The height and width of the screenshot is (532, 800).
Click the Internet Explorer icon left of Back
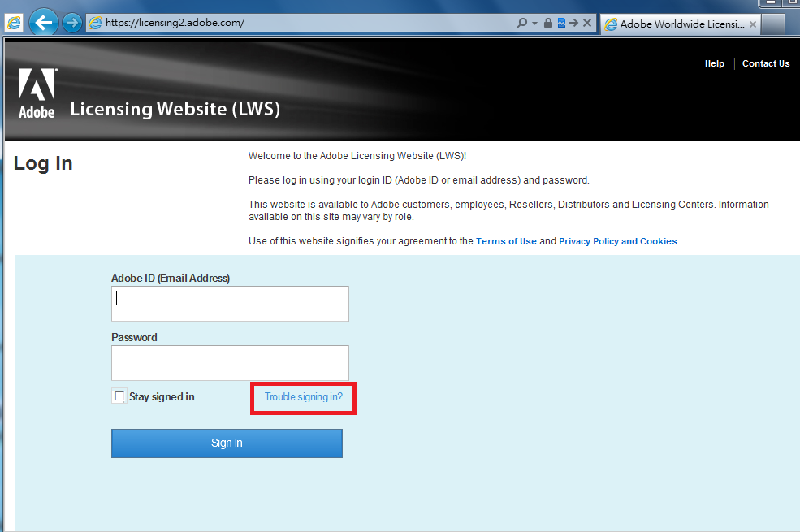(x=14, y=23)
